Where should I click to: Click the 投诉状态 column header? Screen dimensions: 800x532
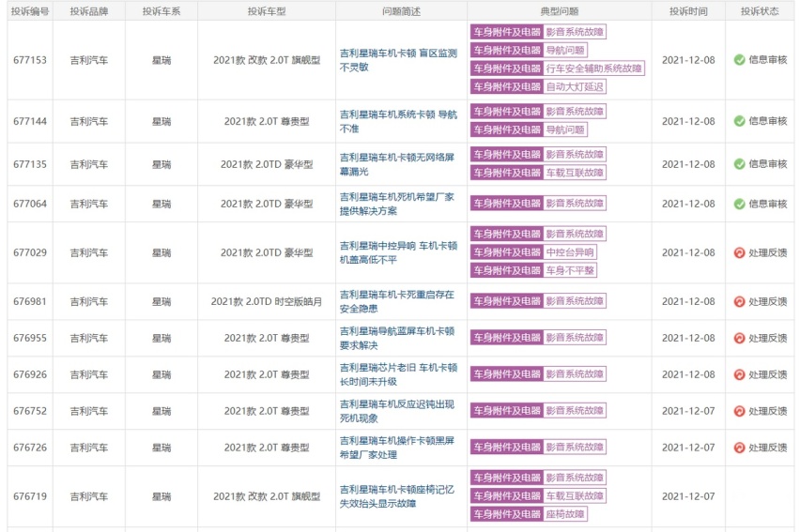760,11
